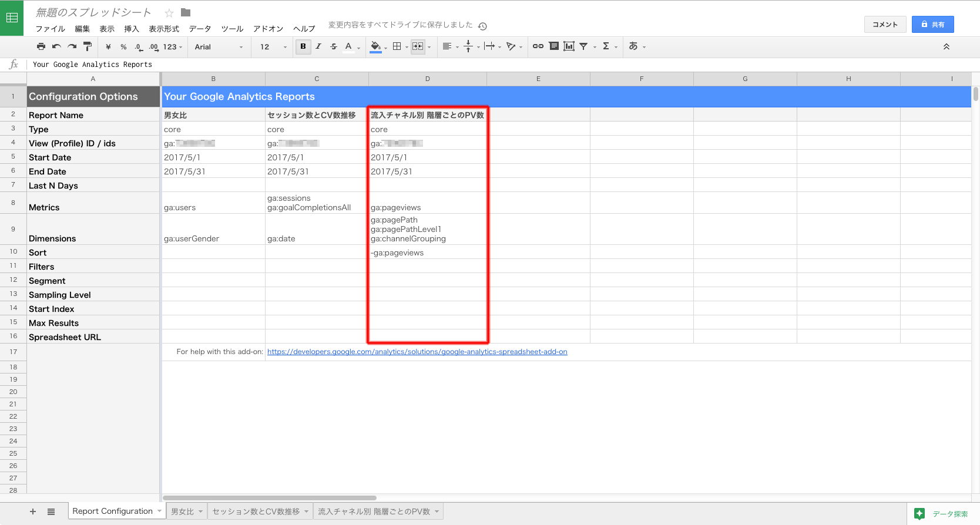Click the insert link icon

[538, 46]
